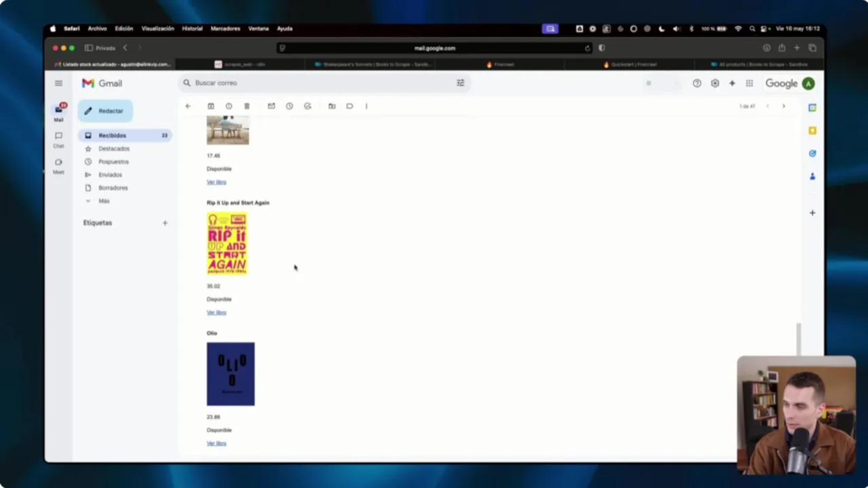Switch to the Quickstart | Firecrawl tab
The width and height of the screenshot is (868, 488).
(630, 64)
